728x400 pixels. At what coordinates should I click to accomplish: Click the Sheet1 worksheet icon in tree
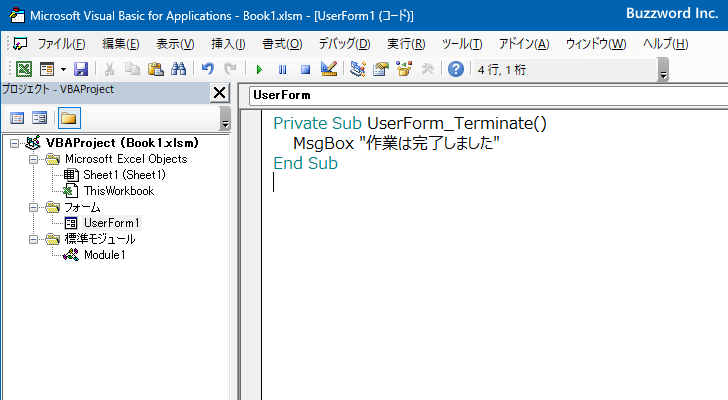pos(71,175)
